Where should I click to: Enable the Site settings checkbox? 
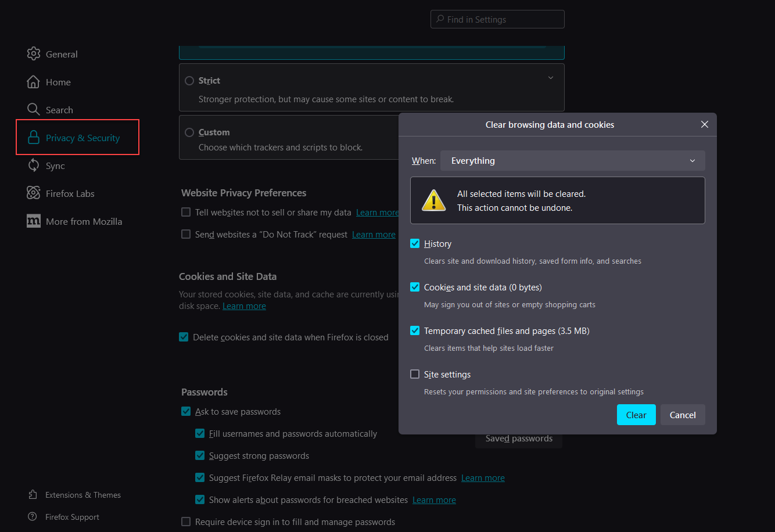coord(415,375)
